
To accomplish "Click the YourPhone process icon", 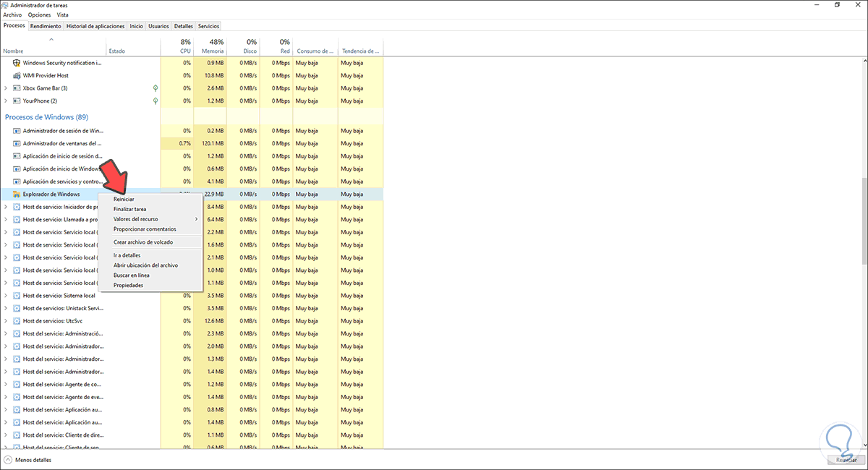I will (x=17, y=101).
